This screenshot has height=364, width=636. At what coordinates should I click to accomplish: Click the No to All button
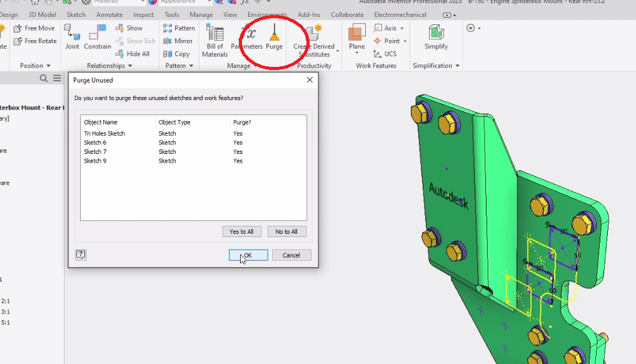point(287,231)
